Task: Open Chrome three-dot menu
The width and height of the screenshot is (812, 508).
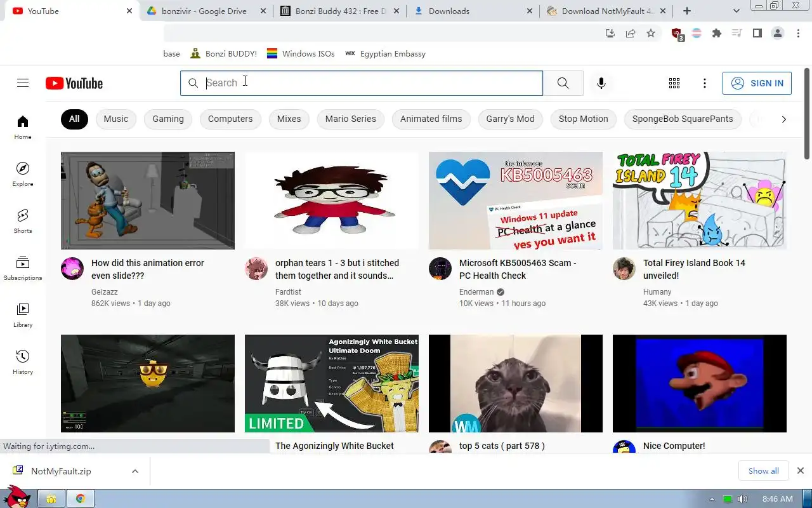Action: (798, 33)
